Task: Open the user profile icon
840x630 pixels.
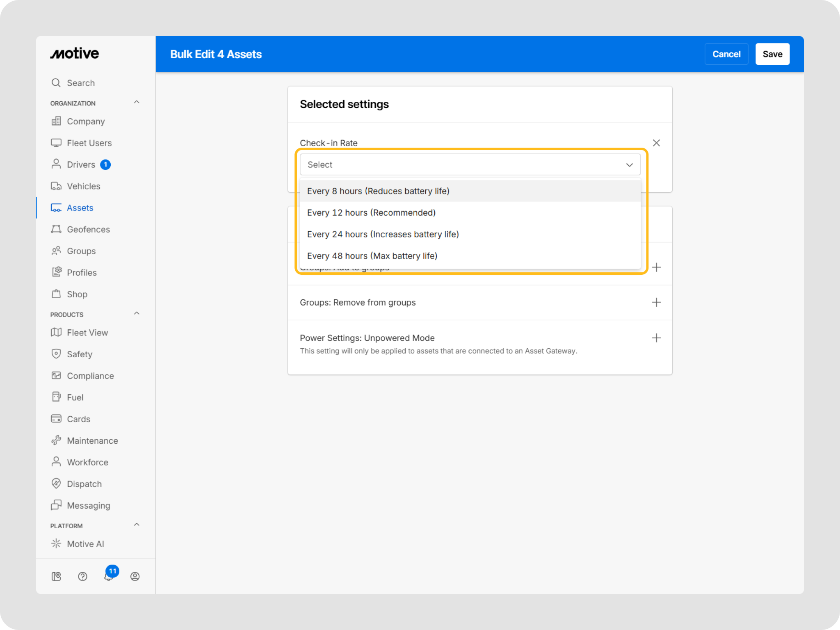Action: pos(135,576)
